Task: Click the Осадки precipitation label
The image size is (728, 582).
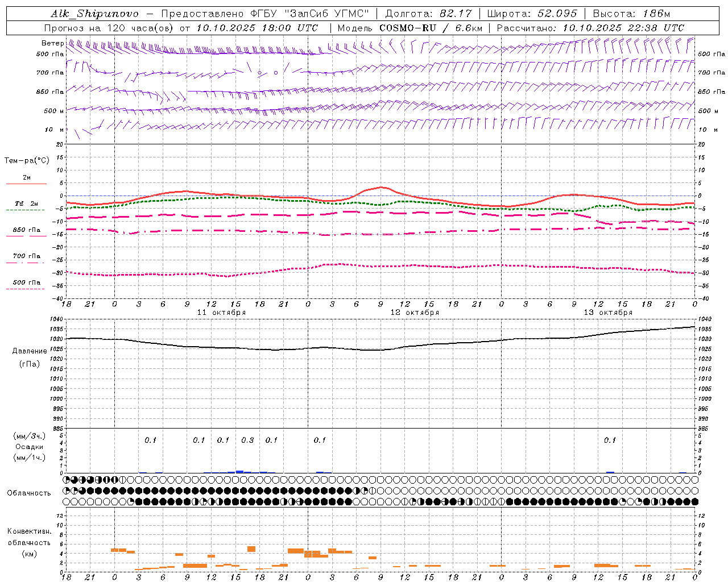Action: 30,447
